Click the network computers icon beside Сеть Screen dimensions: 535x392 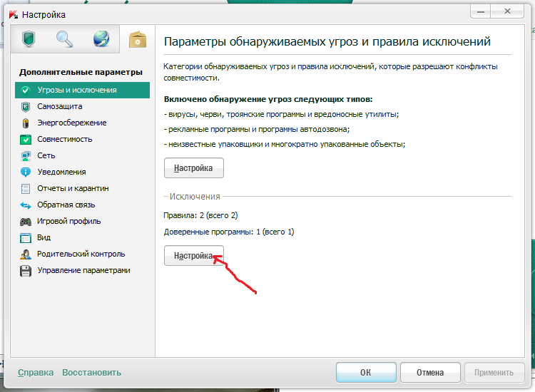pyautogui.click(x=26, y=156)
